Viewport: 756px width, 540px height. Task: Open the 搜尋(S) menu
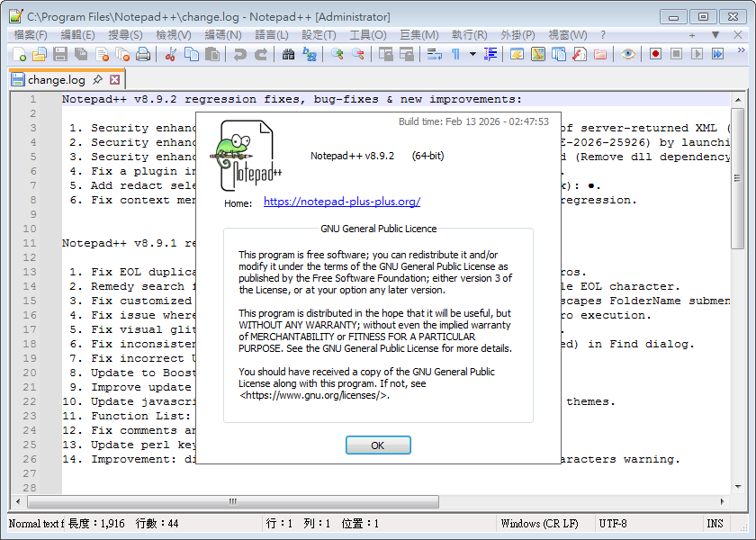[x=125, y=35]
